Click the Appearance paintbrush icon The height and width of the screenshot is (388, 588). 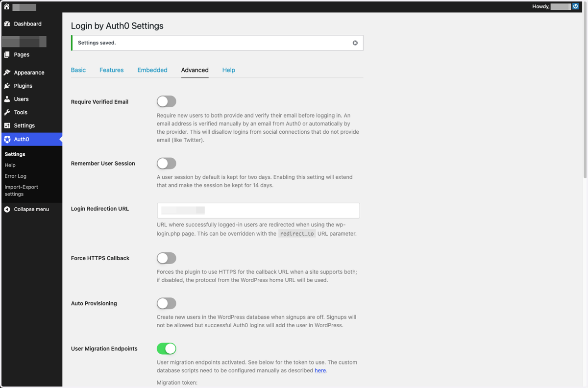[x=7, y=73]
